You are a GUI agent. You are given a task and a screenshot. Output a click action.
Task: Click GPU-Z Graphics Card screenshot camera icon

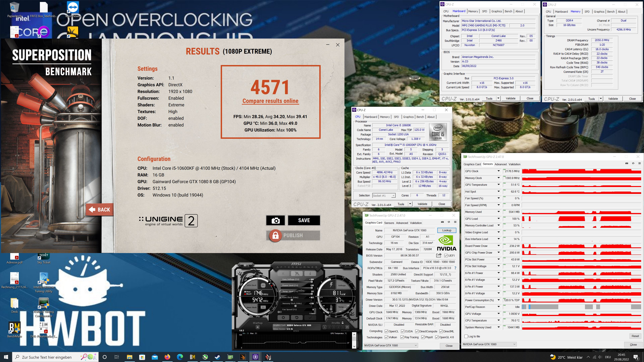(x=442, y=222)
